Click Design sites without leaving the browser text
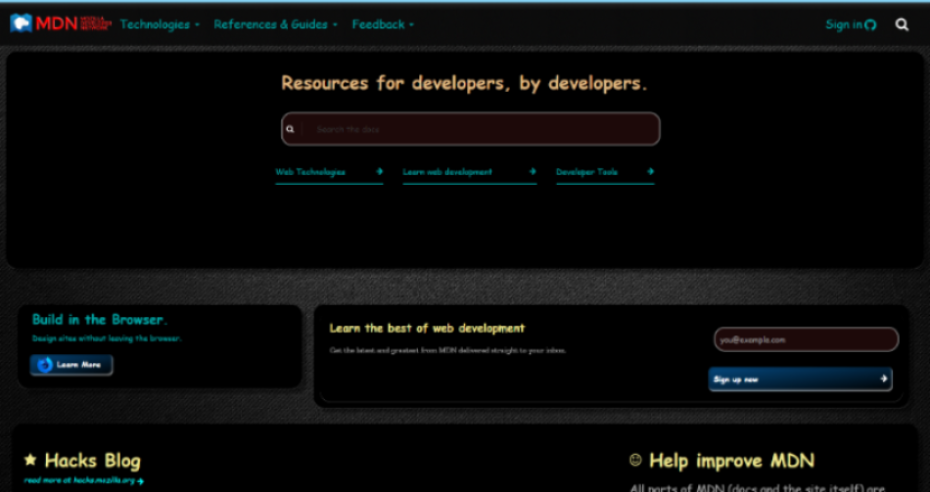Image resolution: width=930 pixels, height=492 pixels. click(x=107, y=338)
